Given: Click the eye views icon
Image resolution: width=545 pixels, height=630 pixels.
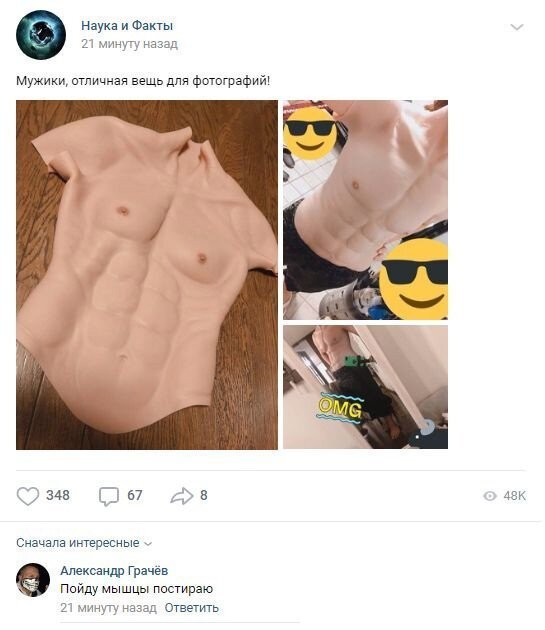Looking at the screenshot, I should tap(490, 496).
